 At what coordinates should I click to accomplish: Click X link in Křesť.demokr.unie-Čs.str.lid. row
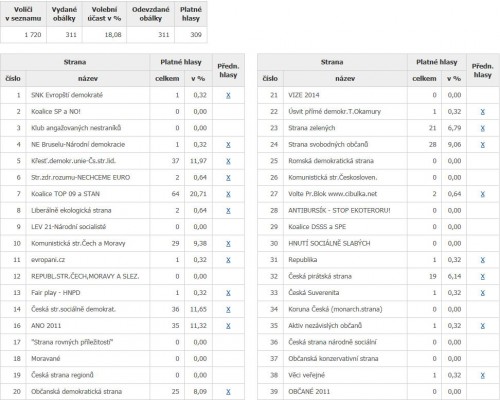pos(228,161)
